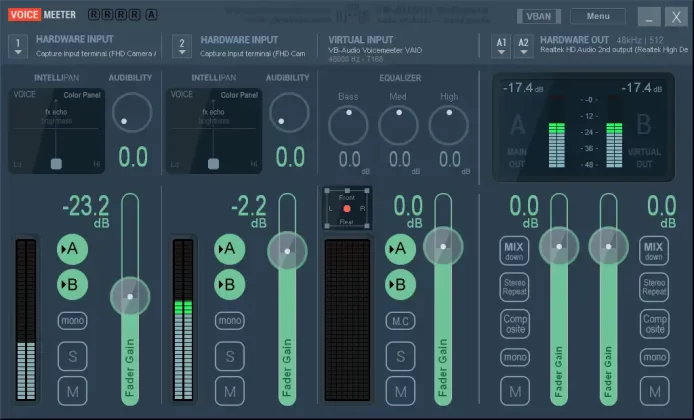Click Audibility knob of Hardware Input 1
This screenshot has height=420, width=694.
pyautogui.click(x=132, y=112)
